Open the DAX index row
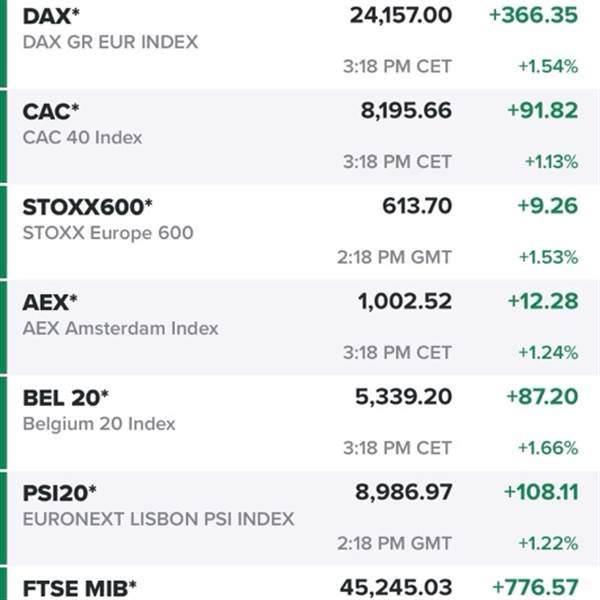Screen dimensions: 600x600 (300, 42)
